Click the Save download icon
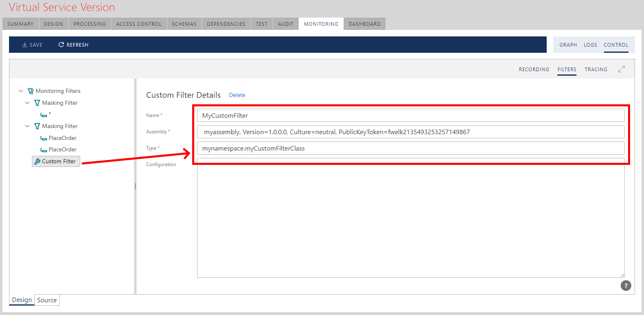Screen dimensions: 644x315 point(25,45)
